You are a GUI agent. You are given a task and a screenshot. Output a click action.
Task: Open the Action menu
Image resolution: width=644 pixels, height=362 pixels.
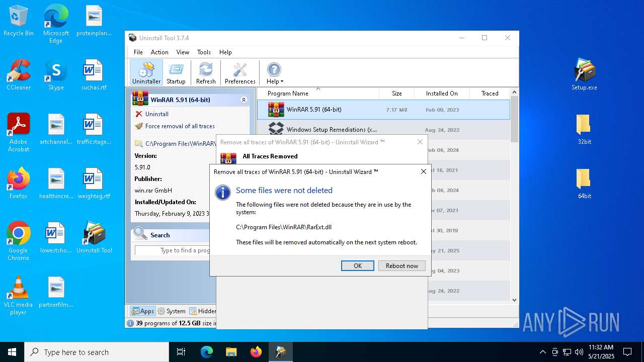pyautogui.click(x=159, y=52)
